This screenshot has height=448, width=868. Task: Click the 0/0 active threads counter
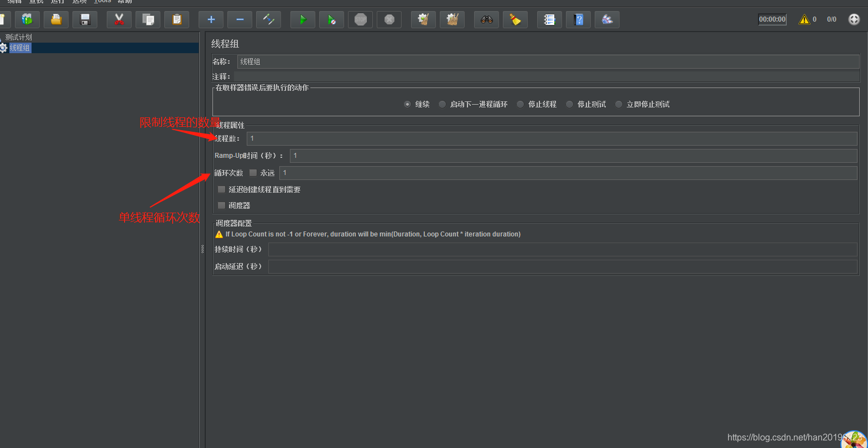point(831,19)
